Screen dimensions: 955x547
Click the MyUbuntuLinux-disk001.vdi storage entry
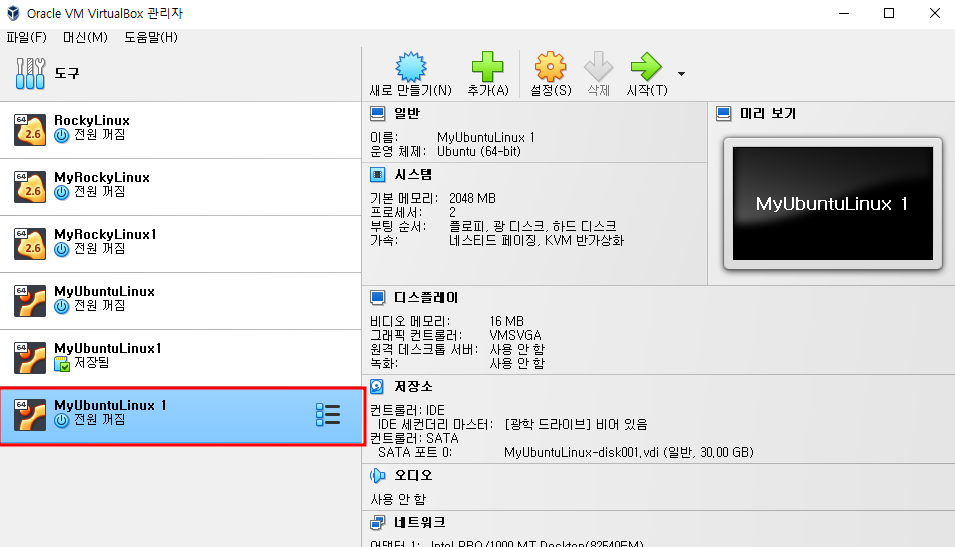(x=629, y=452)
